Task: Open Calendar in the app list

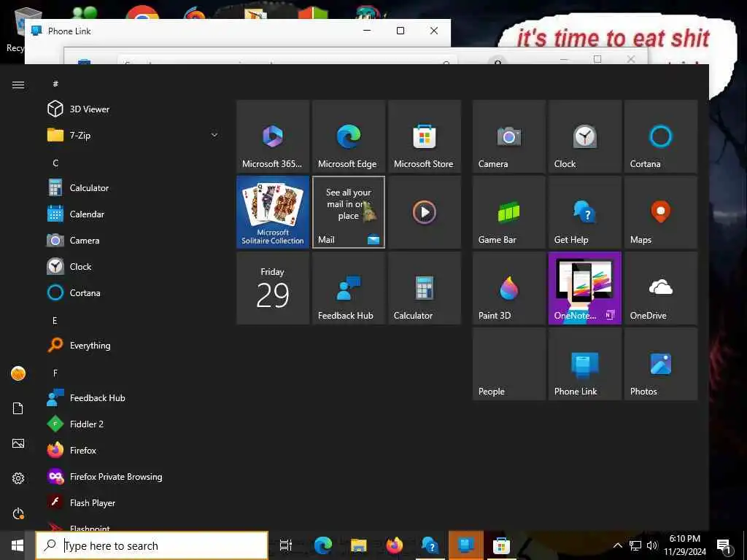Action: click(133, 214)
